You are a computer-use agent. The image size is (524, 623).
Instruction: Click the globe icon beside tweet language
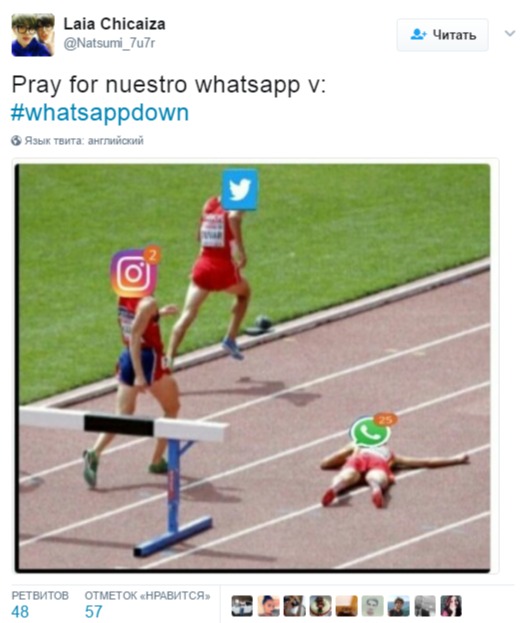[16, 141]
